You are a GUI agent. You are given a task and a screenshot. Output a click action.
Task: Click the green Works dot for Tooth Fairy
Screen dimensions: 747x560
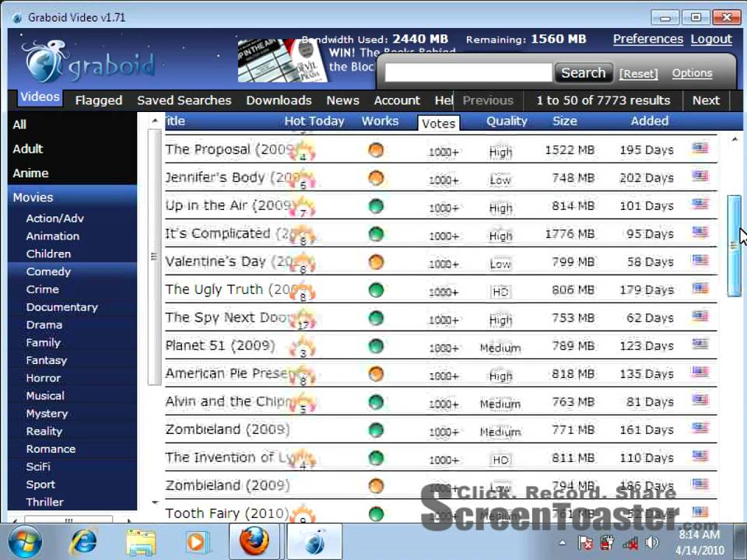coord(376,514)
